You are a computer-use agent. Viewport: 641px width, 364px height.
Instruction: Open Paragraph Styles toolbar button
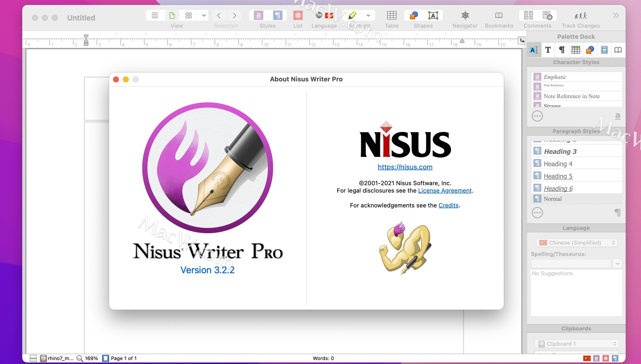(277, 15)
